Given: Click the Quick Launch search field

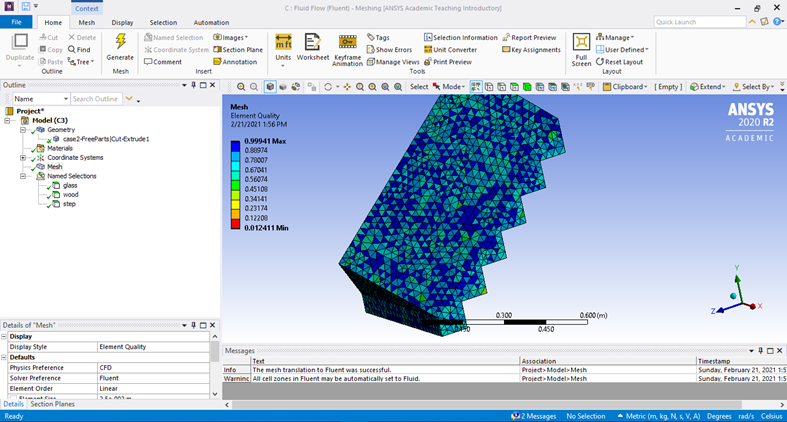Looking at the screenshot, I should pyautogui.click(x=700, y=22).
